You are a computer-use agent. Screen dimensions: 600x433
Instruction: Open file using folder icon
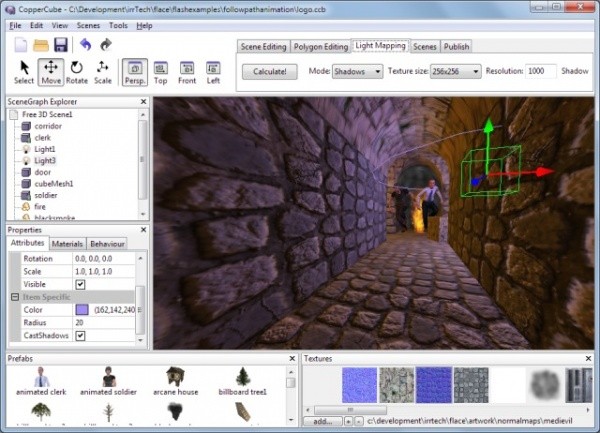tap(41, 45)
